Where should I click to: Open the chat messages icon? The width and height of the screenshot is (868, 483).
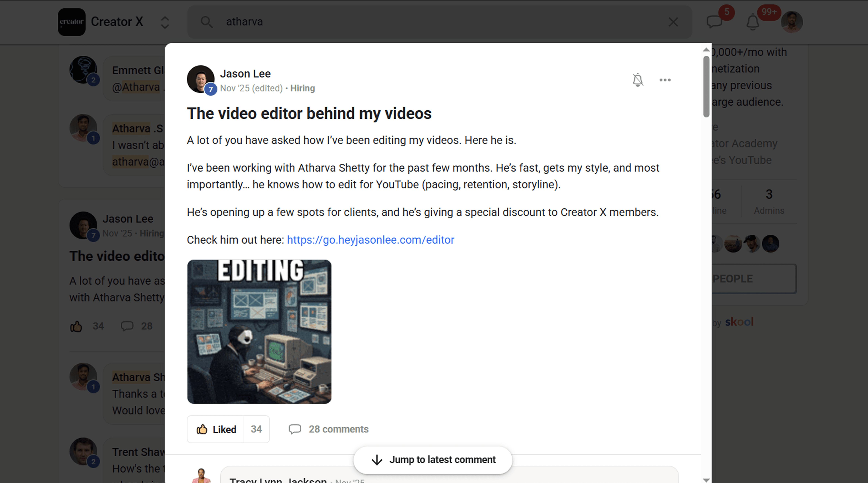pyautogui.click(x=714, y=22)
